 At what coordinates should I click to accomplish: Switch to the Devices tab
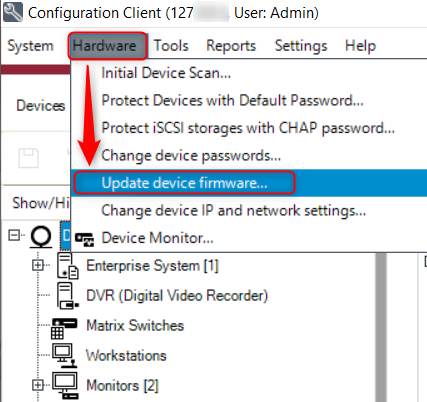tap(41, 106)
